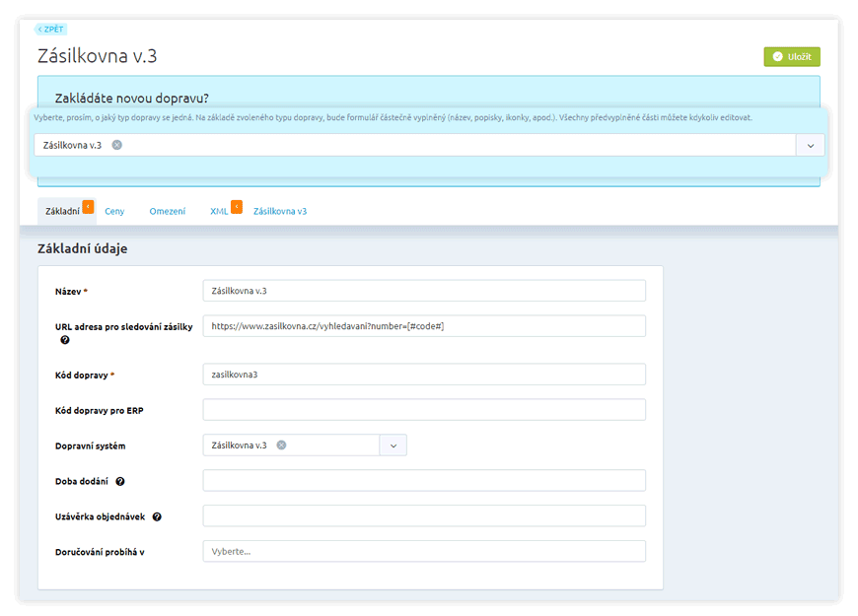Click the orange badge on Základní tab
Image resolution: width=858 pixels, height=616 pixels.
[x=88, y=207]
